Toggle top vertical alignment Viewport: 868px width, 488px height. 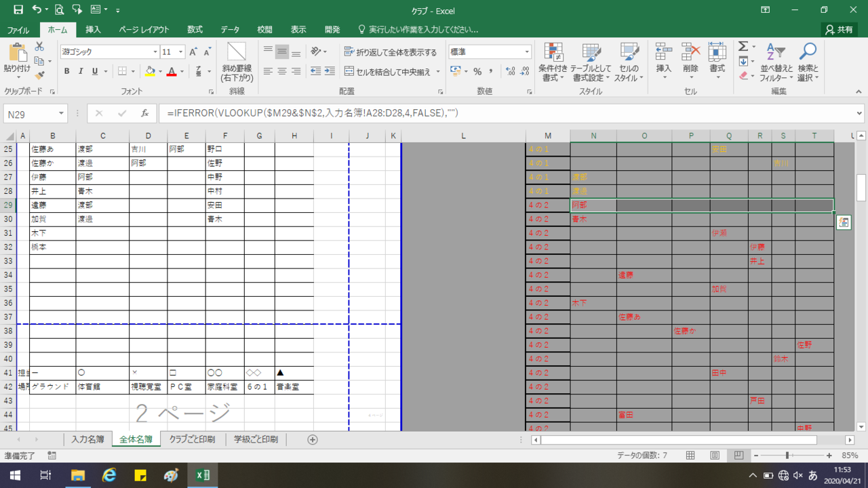tap(268, 52)
